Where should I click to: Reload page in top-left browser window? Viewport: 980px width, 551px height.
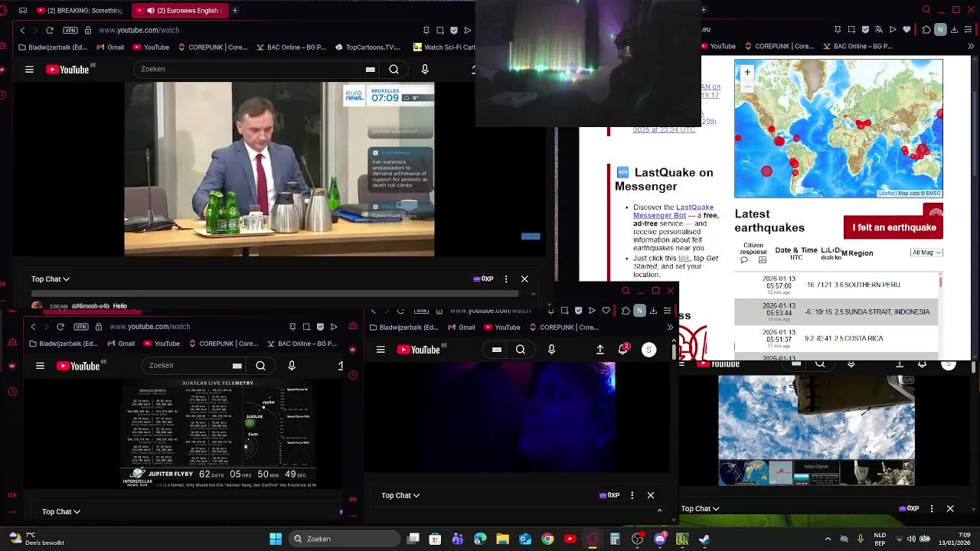pyautogui.click(x=50, y=30)
